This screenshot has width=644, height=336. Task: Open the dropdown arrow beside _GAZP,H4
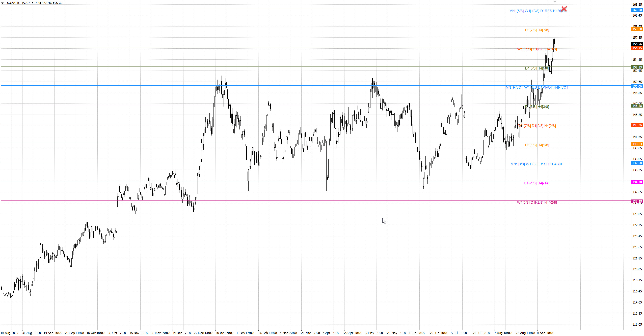tap(3, 3)
